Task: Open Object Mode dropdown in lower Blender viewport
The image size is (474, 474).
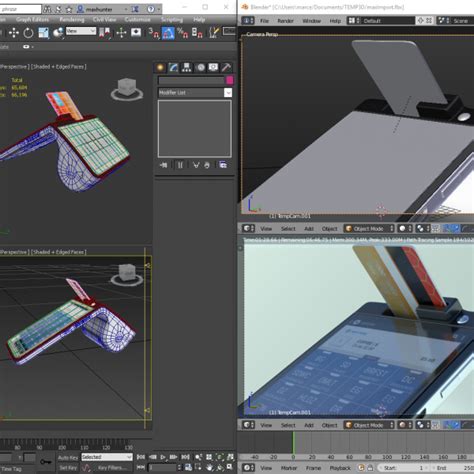Action: [x=369, y=425]
